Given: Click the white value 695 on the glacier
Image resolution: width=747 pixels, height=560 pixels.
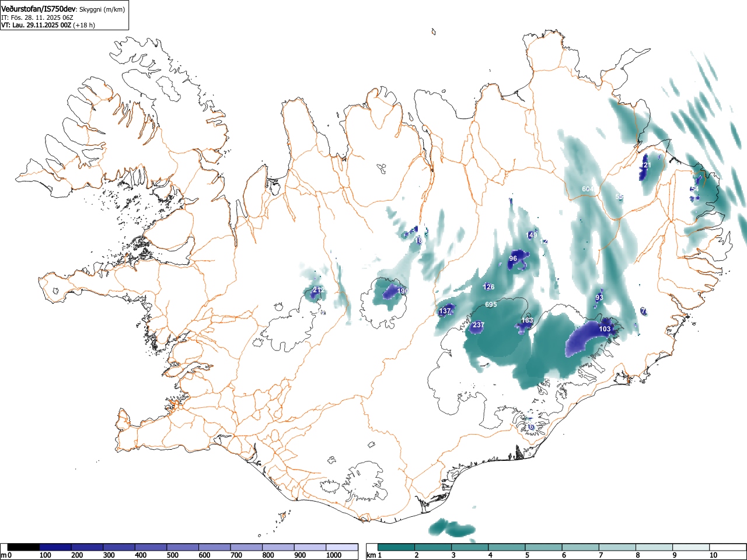Looking at the screenshot, I should point(491,304).
